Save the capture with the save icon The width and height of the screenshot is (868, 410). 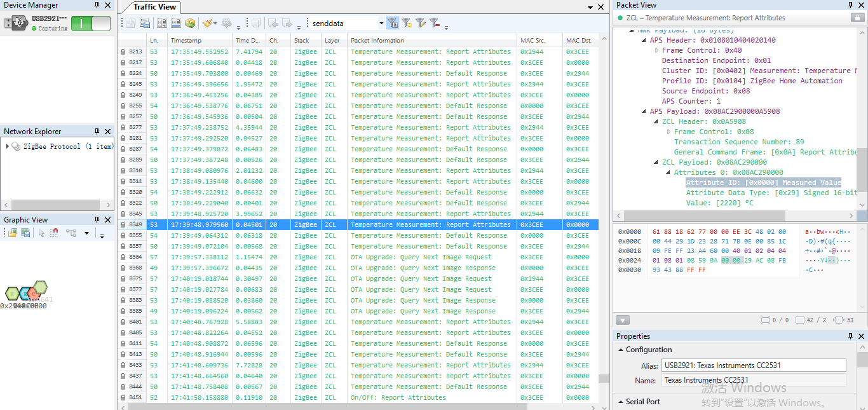click(x=144, y=22)
